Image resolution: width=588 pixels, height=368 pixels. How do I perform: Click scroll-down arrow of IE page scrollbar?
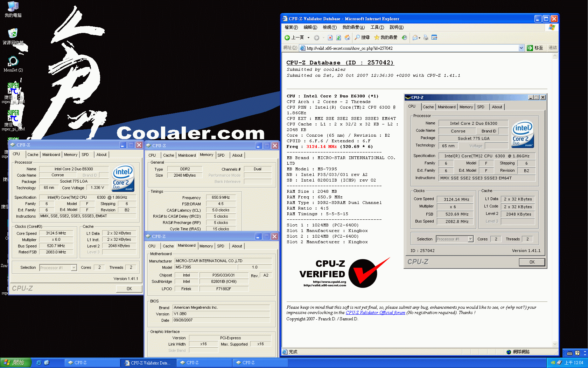pos(555,344)
